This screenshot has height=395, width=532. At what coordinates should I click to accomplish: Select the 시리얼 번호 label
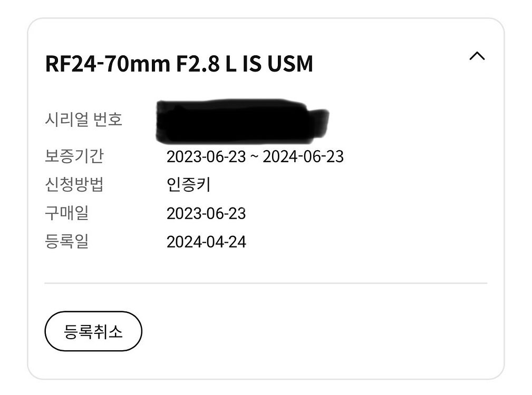[x=84, y=120]
